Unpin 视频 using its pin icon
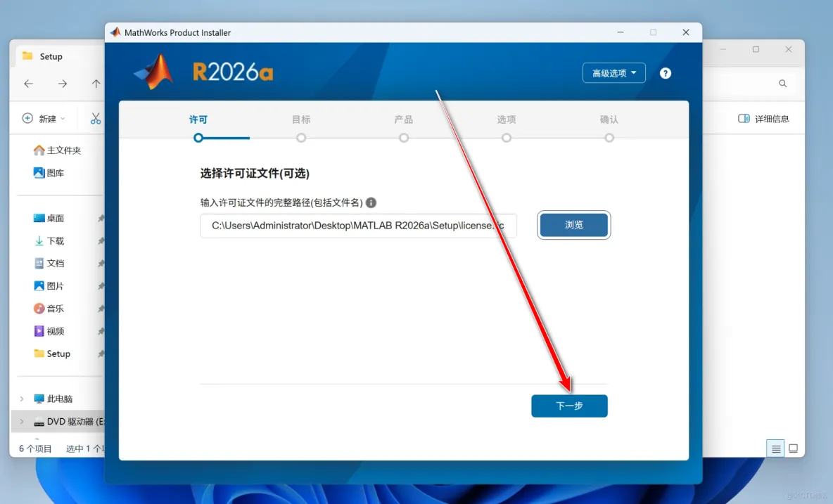Viewport: 833px width, 504px height. 101,331
